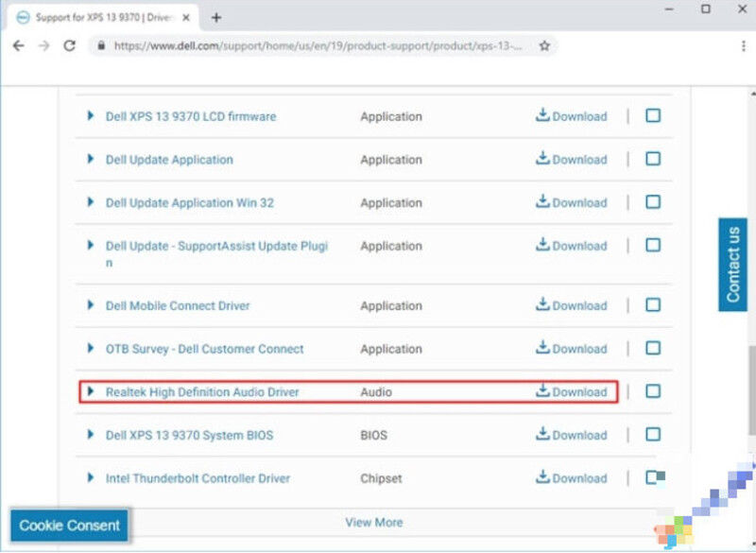Click the forward navigation arrow
This screenshot has width=756, height=553.
pyautogui.click(x=43, y=45)
